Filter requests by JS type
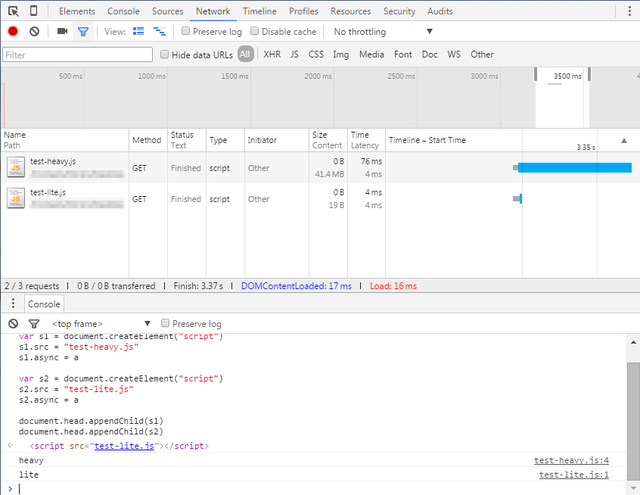640x495 pixels. [294, 54]
